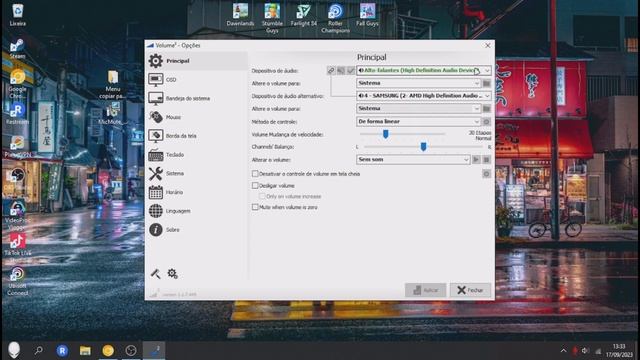Open the OSD settings category
Screen dimensions: 640x360
pos(196,80)
